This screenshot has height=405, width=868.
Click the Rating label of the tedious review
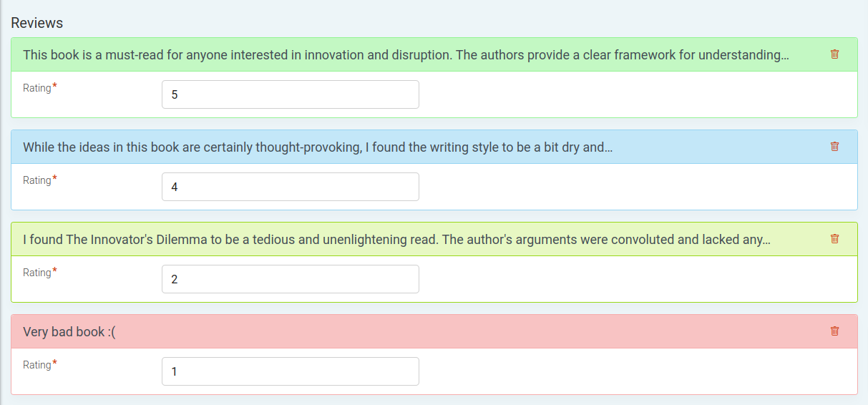tap(37, 273)
